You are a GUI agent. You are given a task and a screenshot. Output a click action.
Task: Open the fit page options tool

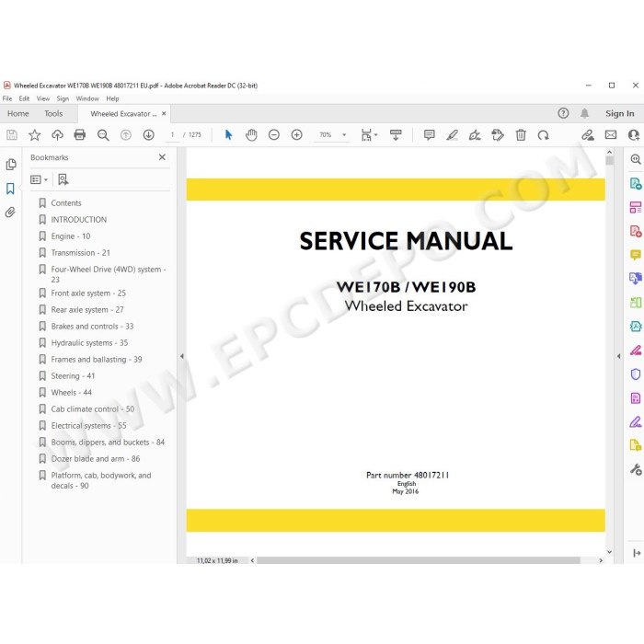tap(369, 134)
